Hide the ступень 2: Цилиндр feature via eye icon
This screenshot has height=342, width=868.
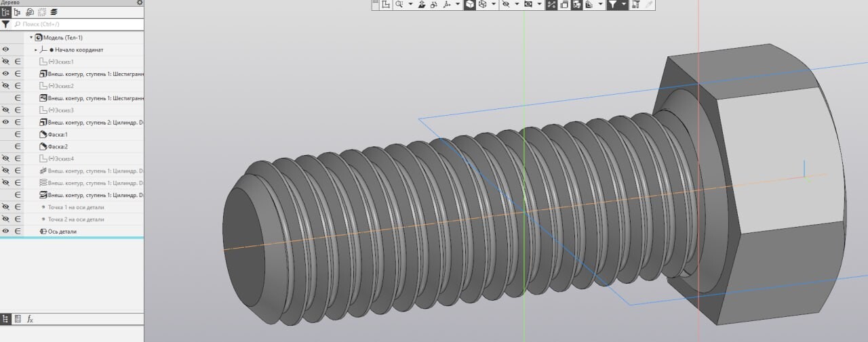tap(5, 122)
